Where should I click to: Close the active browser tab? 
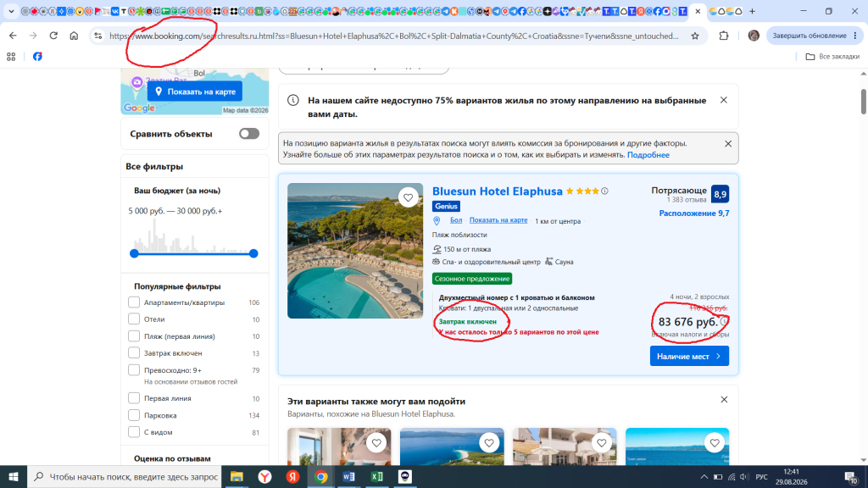point(698,11)
